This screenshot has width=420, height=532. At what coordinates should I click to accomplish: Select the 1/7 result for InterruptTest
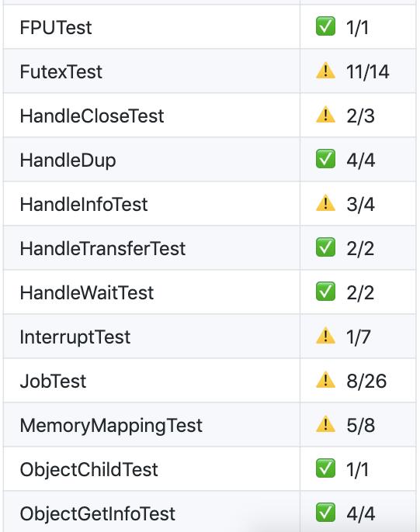tap(358, 337)
